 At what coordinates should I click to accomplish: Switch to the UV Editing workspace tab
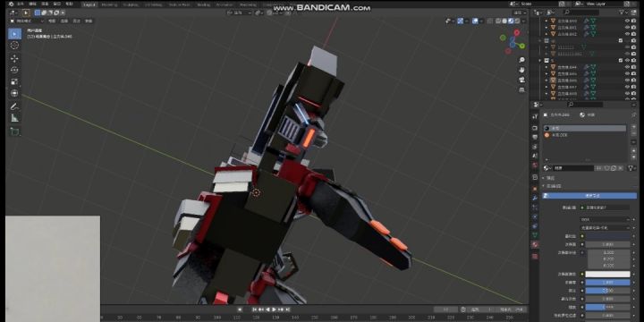point(153,5)
